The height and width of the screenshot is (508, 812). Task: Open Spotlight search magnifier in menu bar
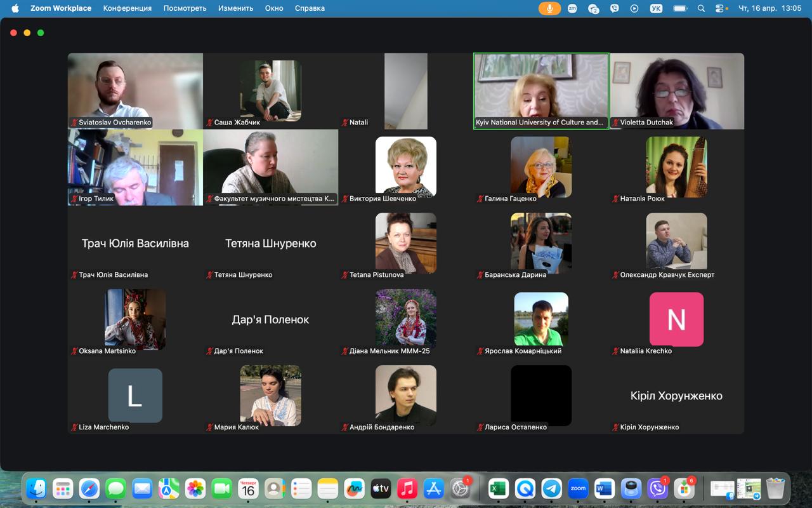(x=701, y=8)
